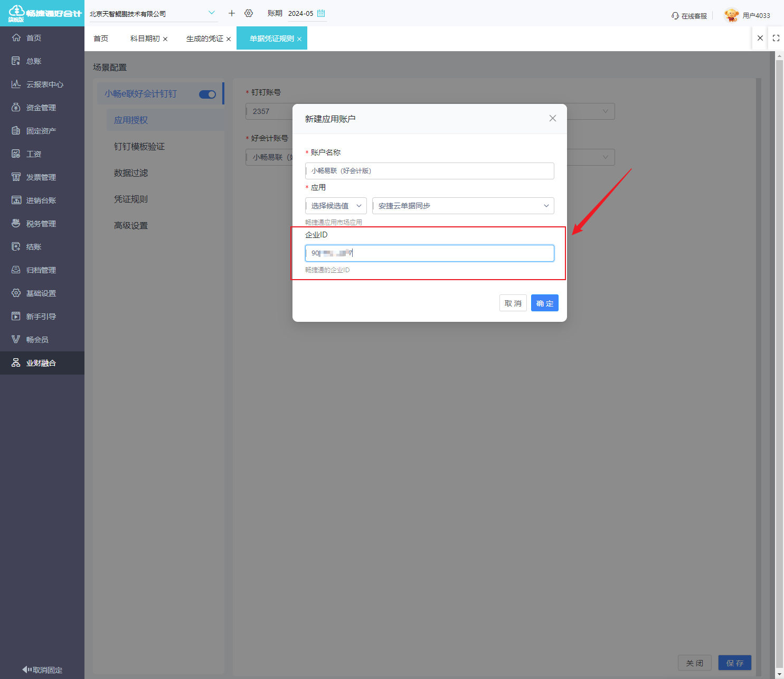Click the 账户名称 text field

(x=430, y=171)
